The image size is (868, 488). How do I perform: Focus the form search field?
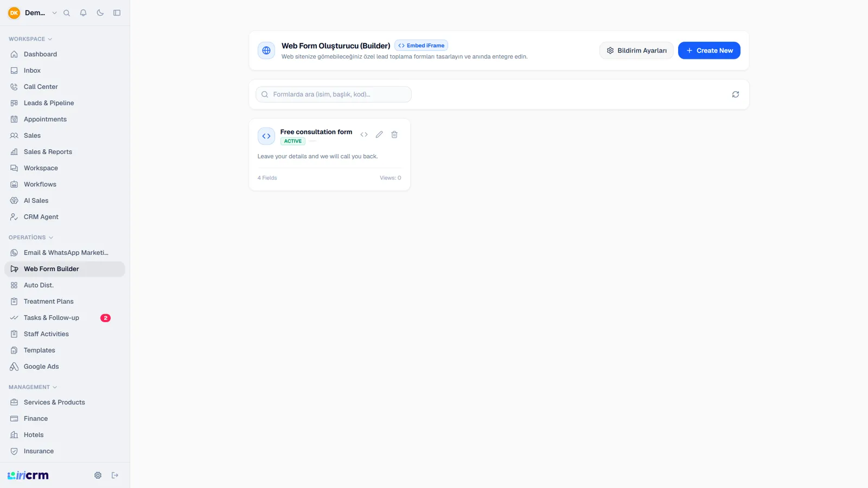coord(334,94)
